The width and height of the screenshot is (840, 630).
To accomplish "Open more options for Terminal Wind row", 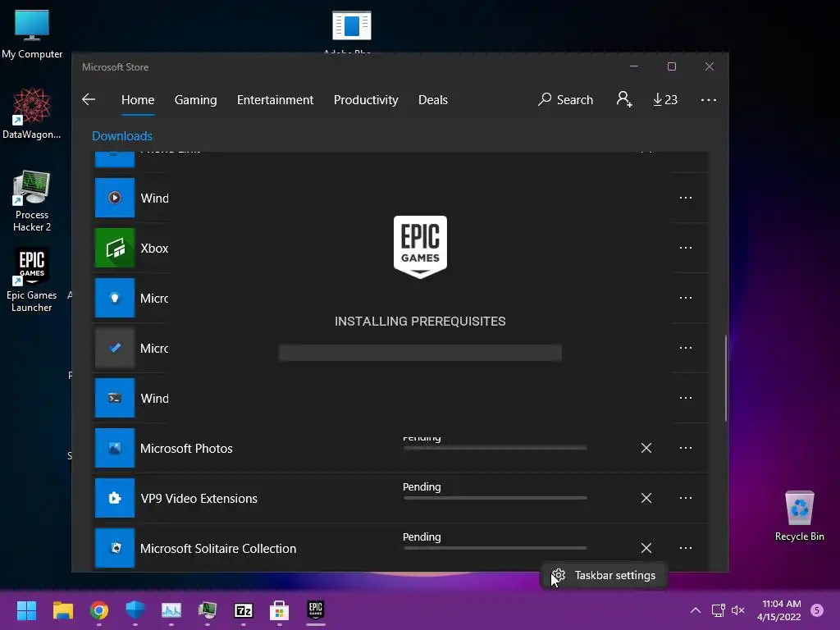I will [686, 398].
